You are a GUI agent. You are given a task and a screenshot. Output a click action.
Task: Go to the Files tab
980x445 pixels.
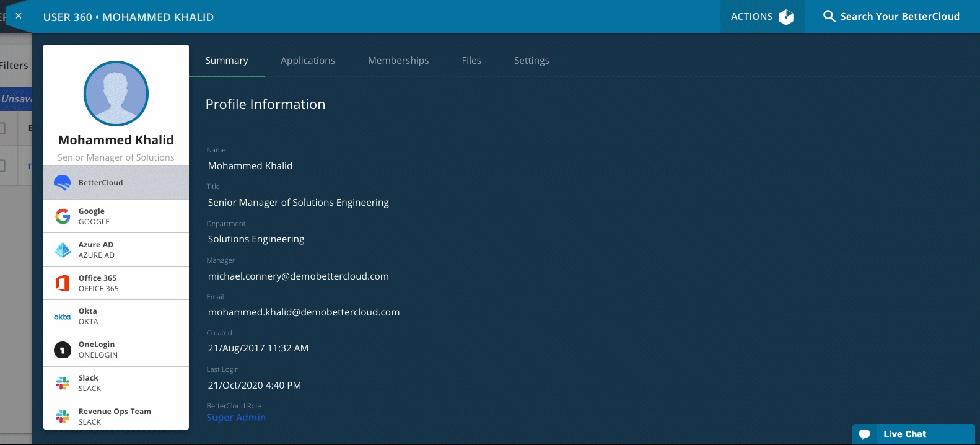tap(471, 61)
